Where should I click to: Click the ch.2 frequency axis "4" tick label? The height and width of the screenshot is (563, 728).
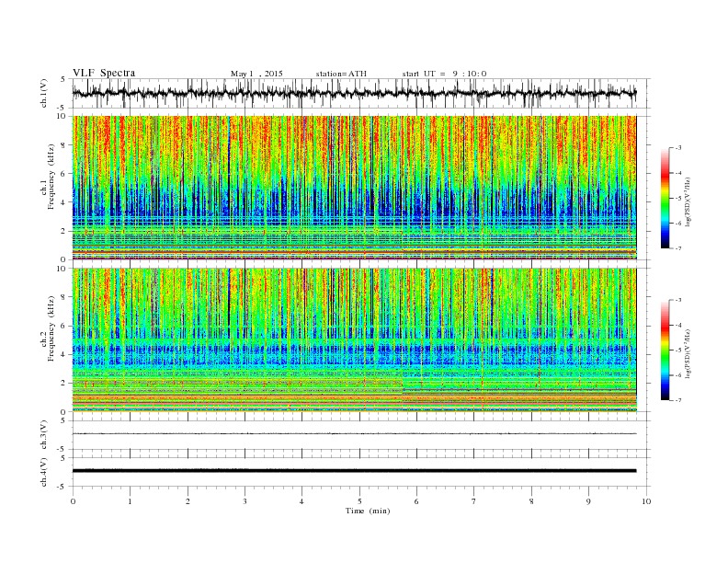(x=63, y=354)
